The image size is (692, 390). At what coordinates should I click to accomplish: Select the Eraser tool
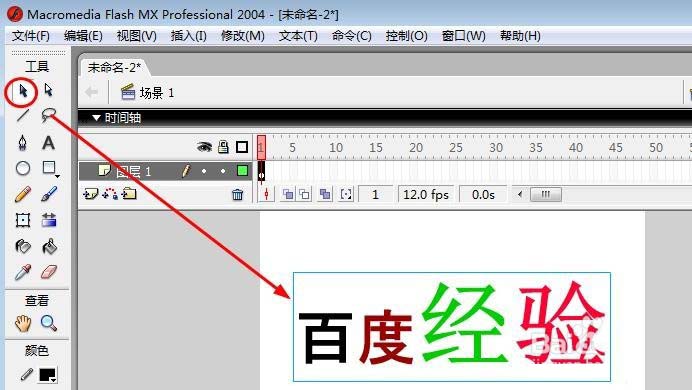point(49,272)
